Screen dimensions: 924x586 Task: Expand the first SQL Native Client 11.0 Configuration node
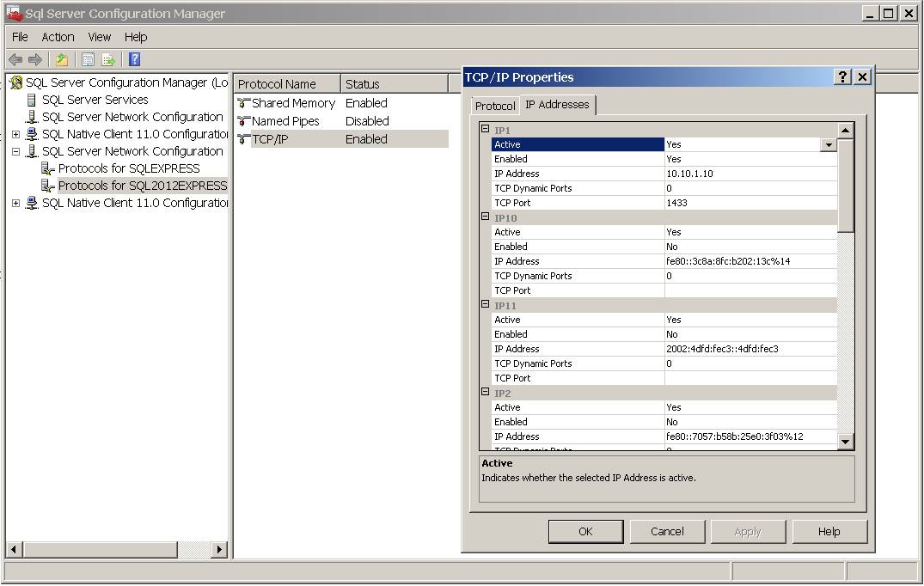coord(16,134)
